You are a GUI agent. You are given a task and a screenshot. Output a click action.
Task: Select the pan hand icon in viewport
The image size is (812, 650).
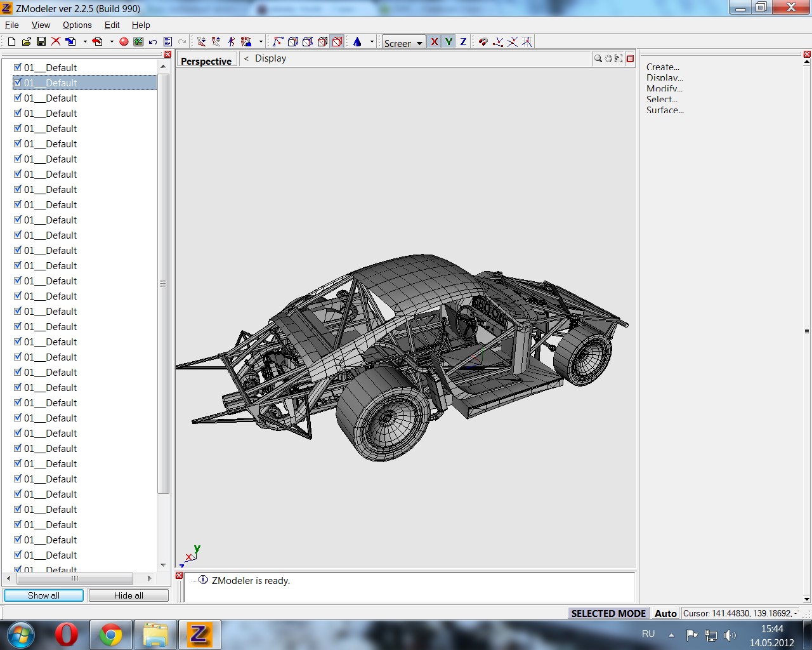point(608,58)
